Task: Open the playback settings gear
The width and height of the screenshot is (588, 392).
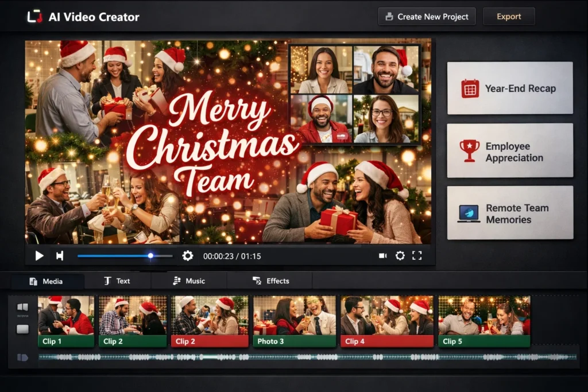Action: [188, 256]
